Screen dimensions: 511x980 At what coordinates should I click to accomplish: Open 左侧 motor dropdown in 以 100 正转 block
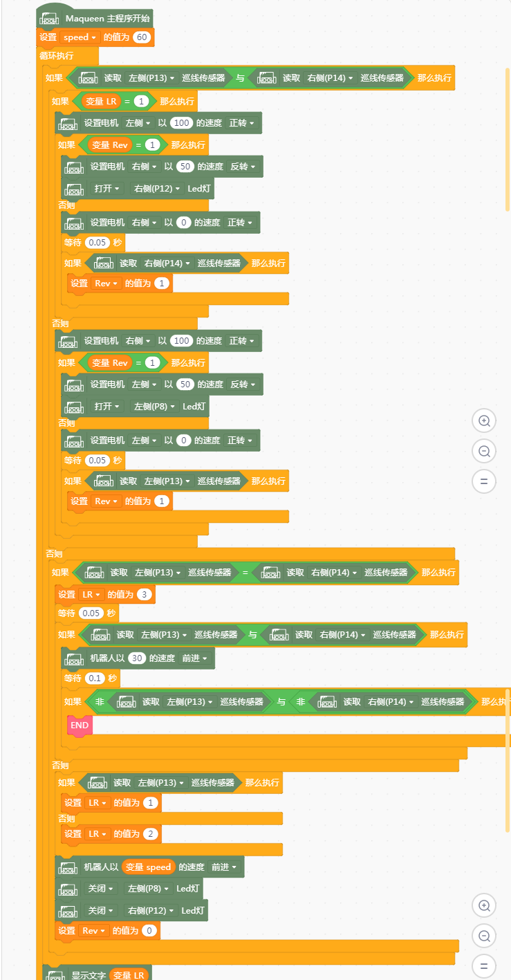(138, 124)
